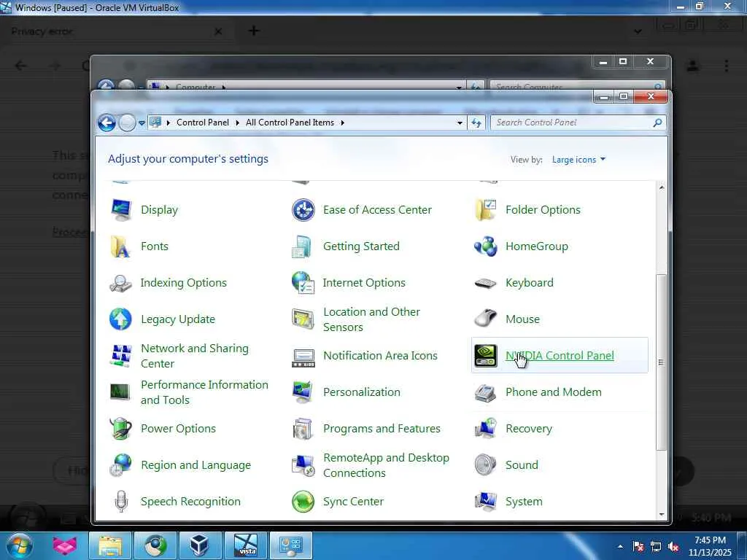Click the Back navigation button

(x=107, y=122)
